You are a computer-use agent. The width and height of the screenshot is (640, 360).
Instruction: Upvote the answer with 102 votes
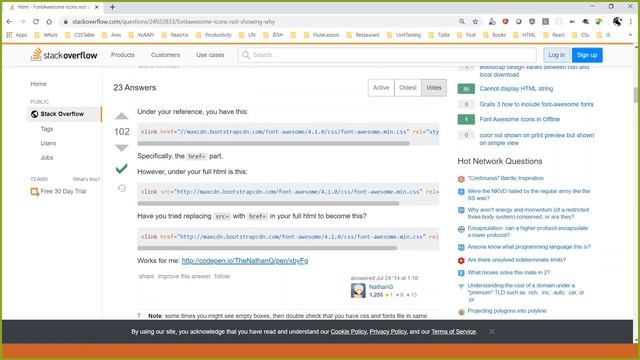[x=122, y=116]
